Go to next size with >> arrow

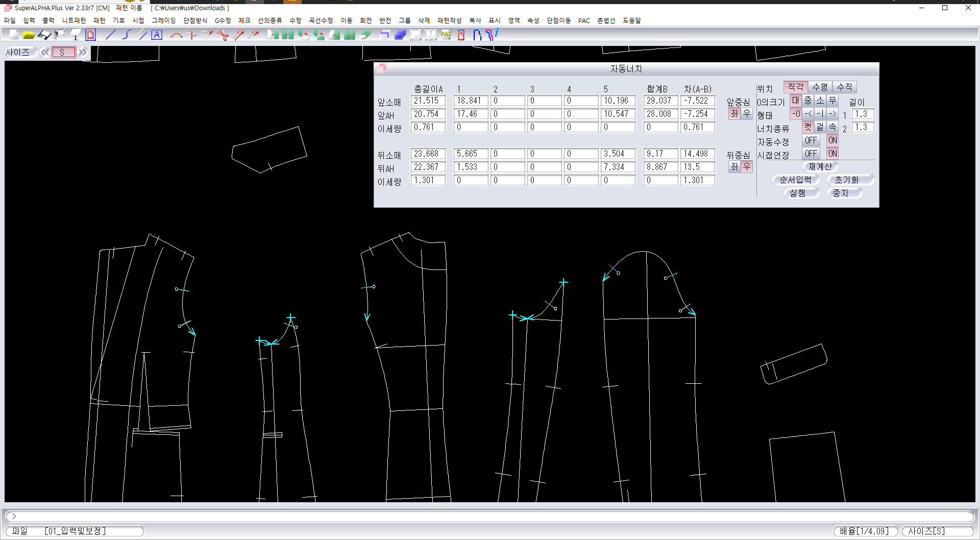[83, 52]
